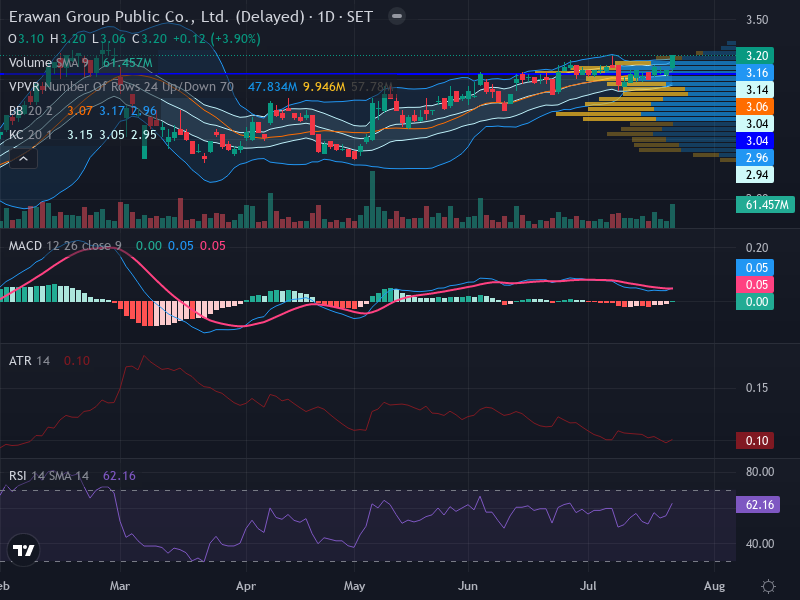Open Volume SMA 9 indicator legend
Image resolution: width=800 pixels, height=600 pixels.
coord(48,63)
